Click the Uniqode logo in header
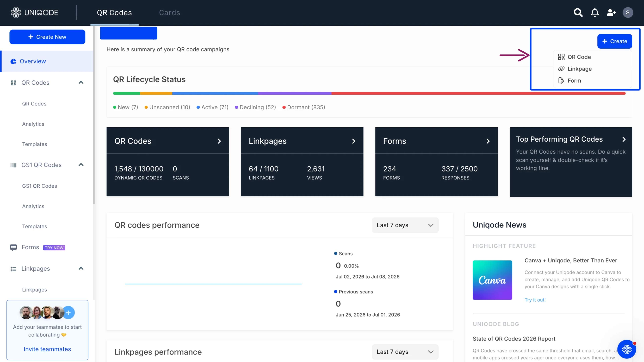Viewport: 644px width, 362px height. pyautogui.click(x=34, y=13)
